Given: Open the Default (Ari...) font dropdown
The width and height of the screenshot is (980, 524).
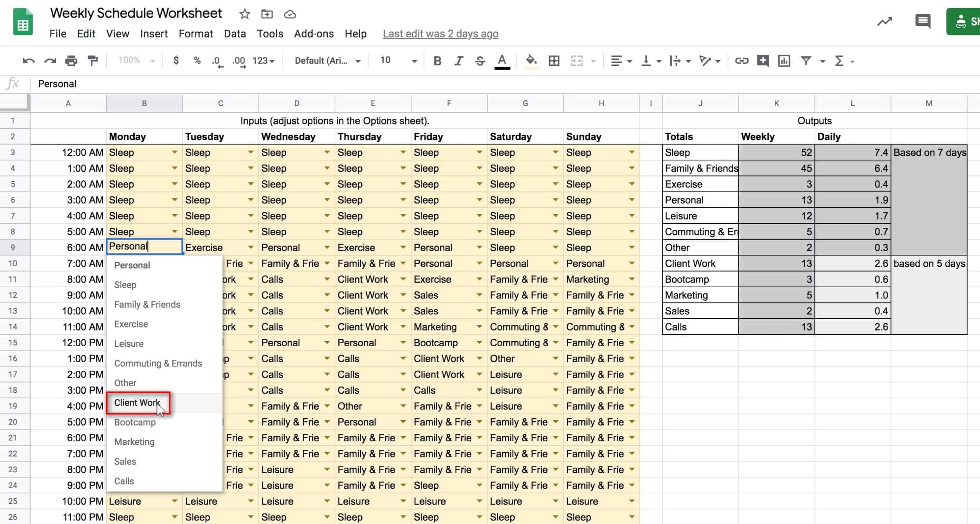Looking at the screenshot, I should click(328, 61).
